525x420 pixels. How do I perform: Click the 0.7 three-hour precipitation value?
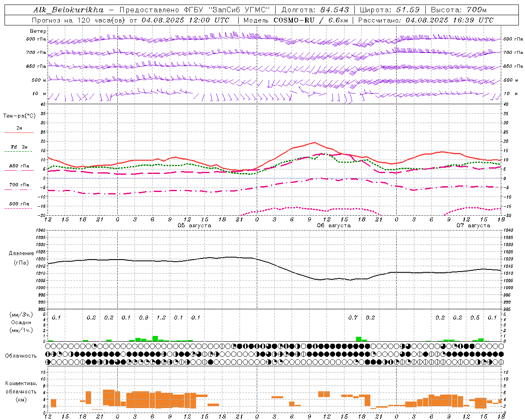tap(353, 318)
